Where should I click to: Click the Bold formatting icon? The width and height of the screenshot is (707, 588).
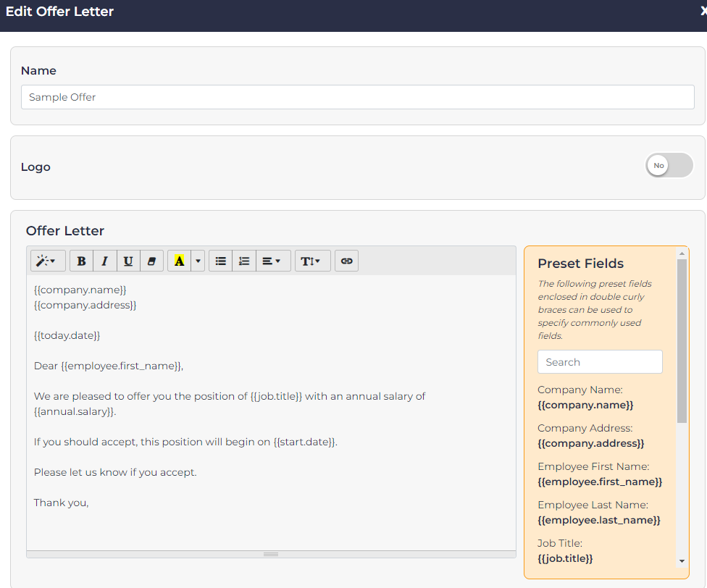click(81, 261)
